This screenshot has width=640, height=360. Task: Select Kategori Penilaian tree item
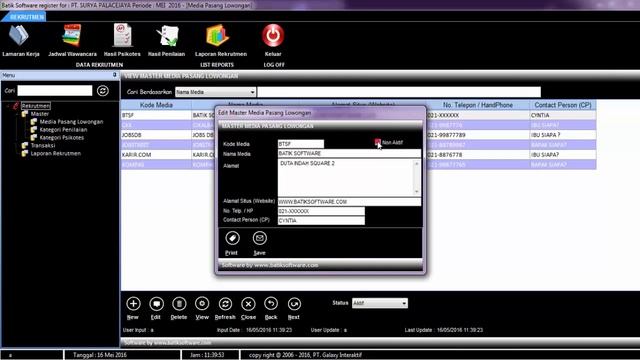[x=63, y=130]
